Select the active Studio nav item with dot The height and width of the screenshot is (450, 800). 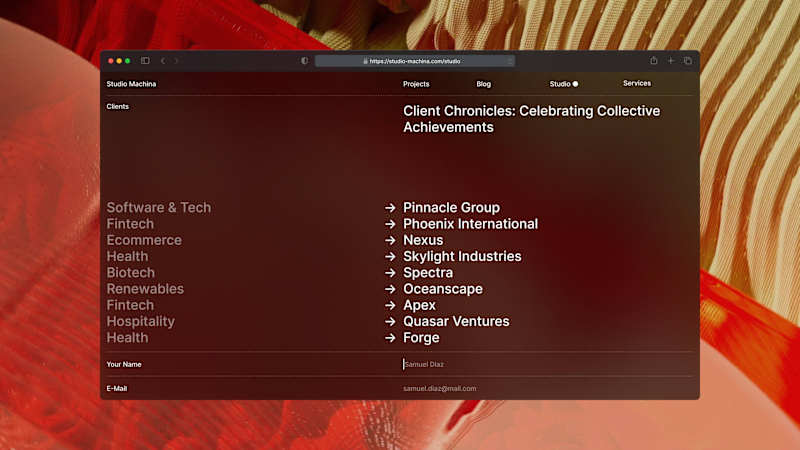pos(564,84)
